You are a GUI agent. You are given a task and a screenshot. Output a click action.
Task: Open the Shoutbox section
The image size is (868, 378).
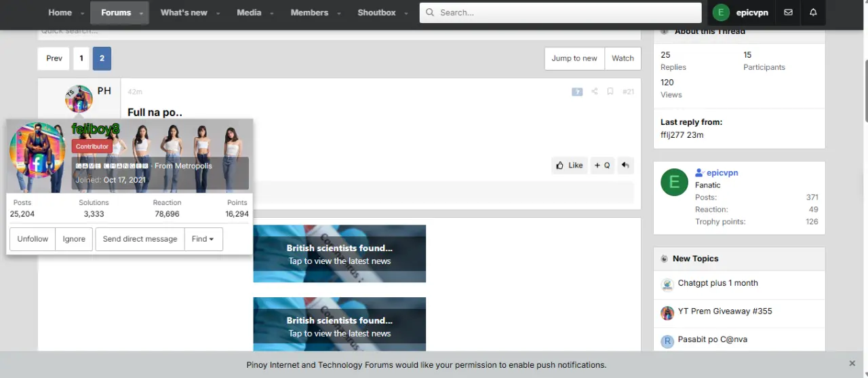tap(376, 12)
